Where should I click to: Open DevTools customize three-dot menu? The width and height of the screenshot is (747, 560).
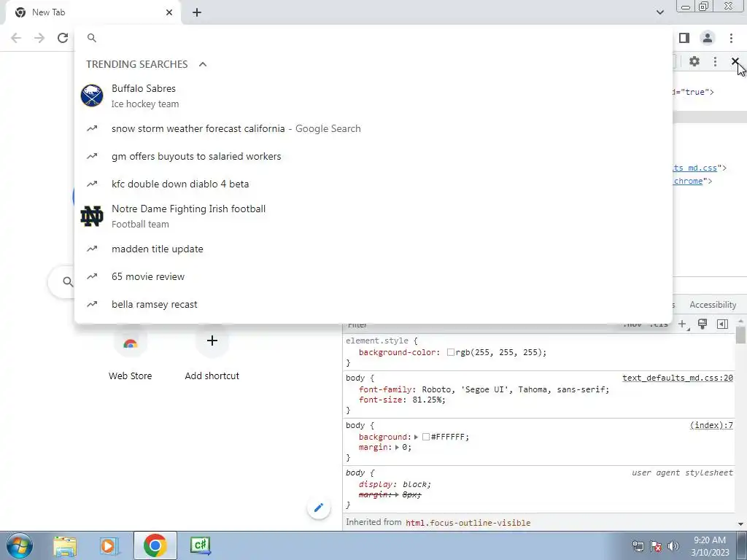click(715, 61)
